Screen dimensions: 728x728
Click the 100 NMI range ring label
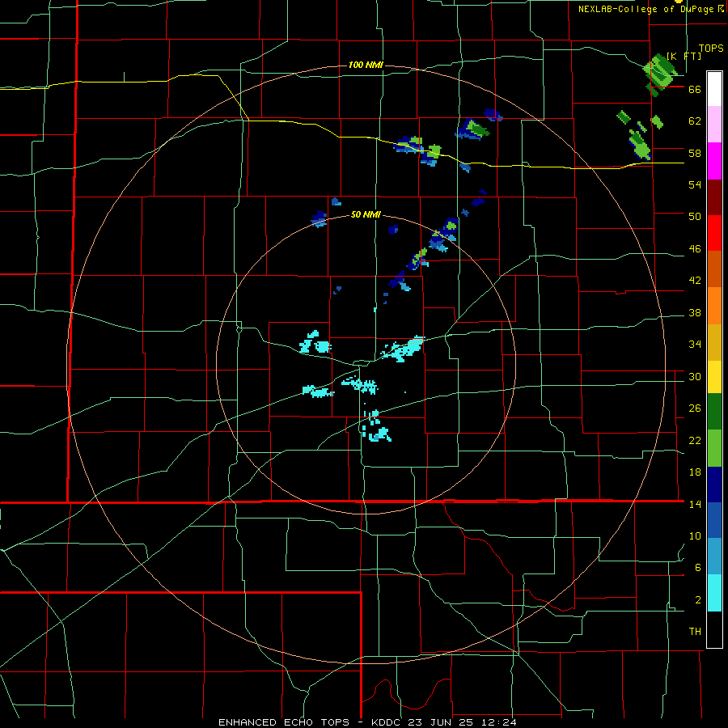[x=366, y=65]
